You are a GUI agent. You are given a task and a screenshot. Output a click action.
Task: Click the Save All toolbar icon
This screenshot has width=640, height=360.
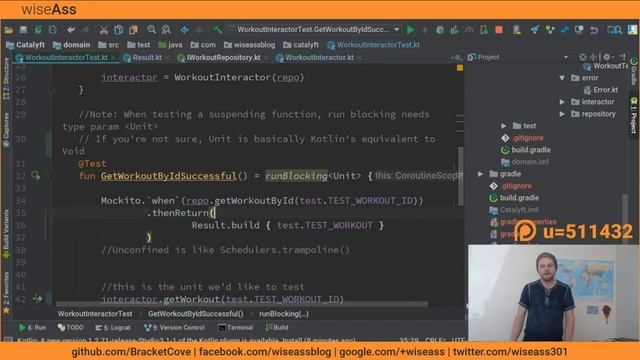pos(23,30)
